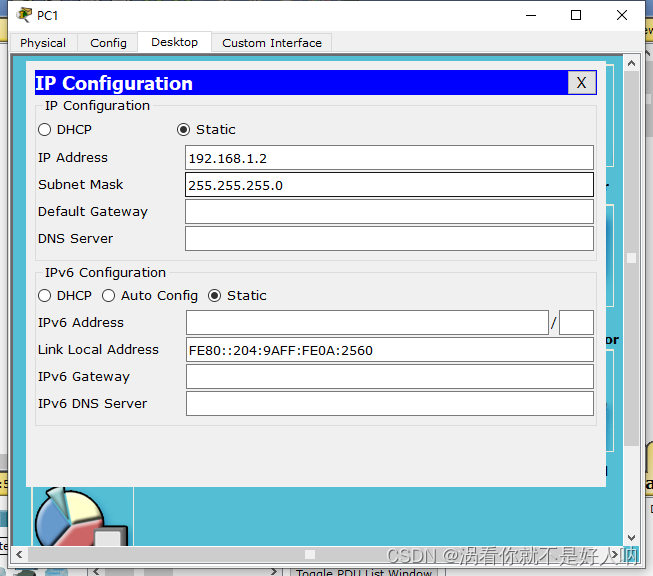The height and width of the screenshot is (576, 653).
Task: Choose IPv6 Auto Config option
Action: click(x=108, y=296)
